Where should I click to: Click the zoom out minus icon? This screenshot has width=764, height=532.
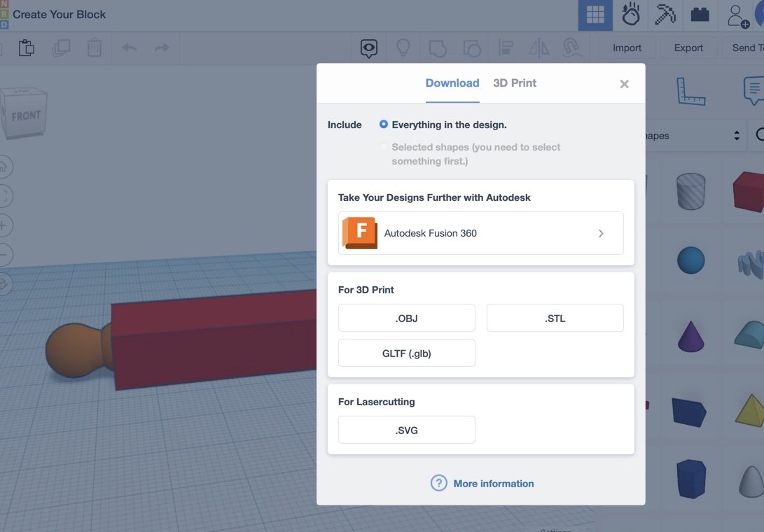click(5, 254)
